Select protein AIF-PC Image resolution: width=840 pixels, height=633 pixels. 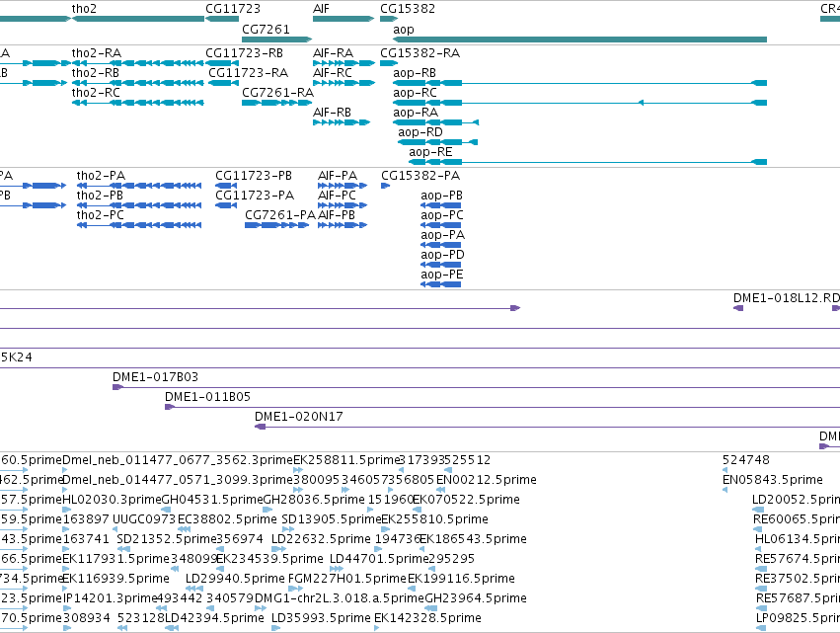click(337, 196)
